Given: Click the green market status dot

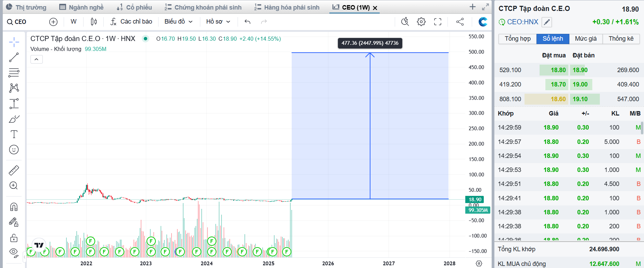Looking at the screenshot, I should coord(146,39).
